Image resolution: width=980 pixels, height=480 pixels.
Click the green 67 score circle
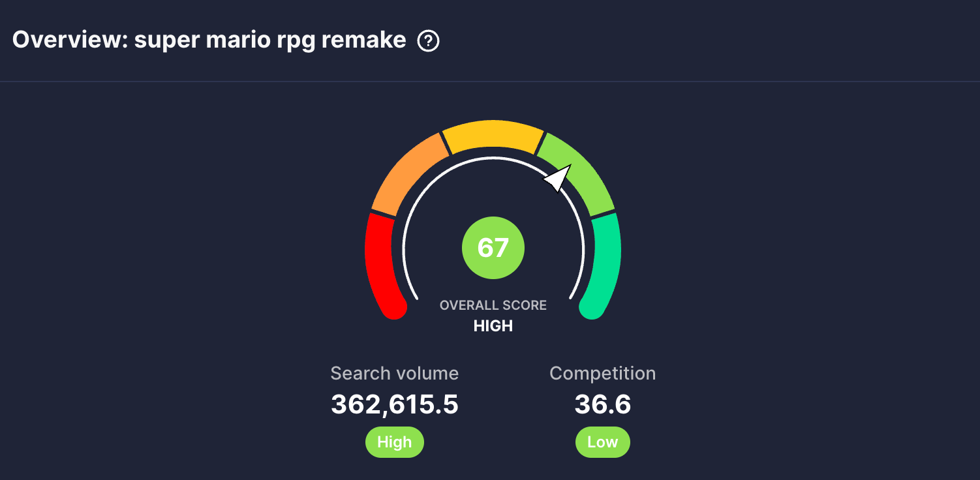coord(493,248)
